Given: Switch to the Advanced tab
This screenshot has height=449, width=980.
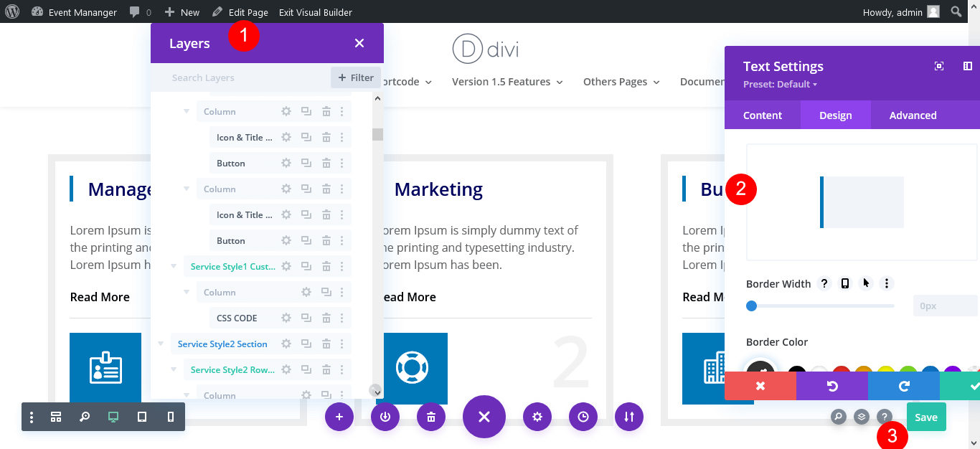Looking at the screenshot, I should pos(913,115).
